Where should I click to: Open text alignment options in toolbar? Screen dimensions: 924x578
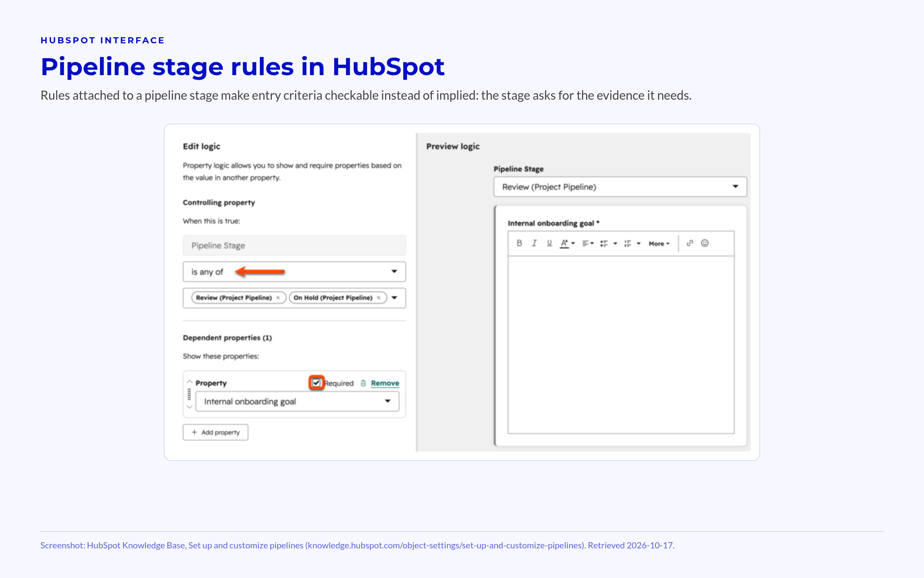point(588,243)
